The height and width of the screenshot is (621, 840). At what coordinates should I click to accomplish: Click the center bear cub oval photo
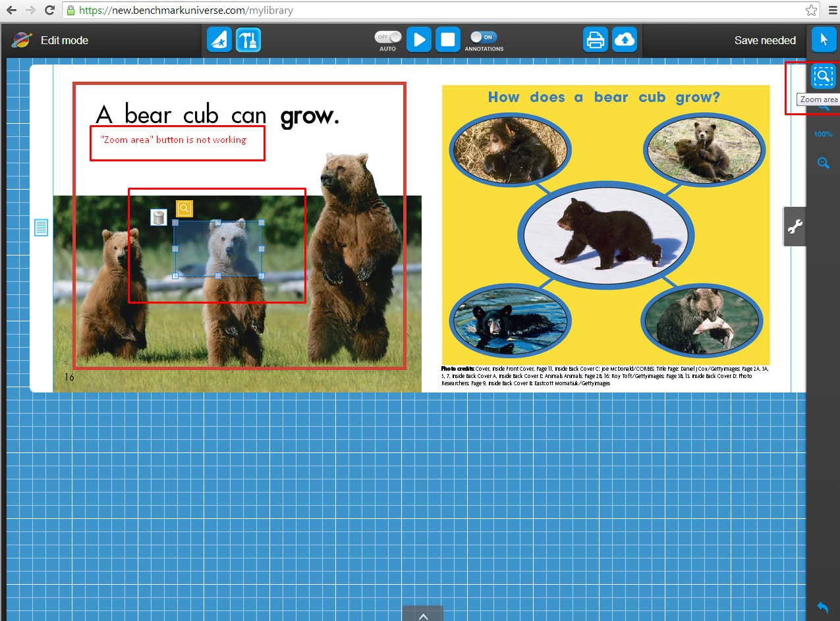(x=605, y=235)
